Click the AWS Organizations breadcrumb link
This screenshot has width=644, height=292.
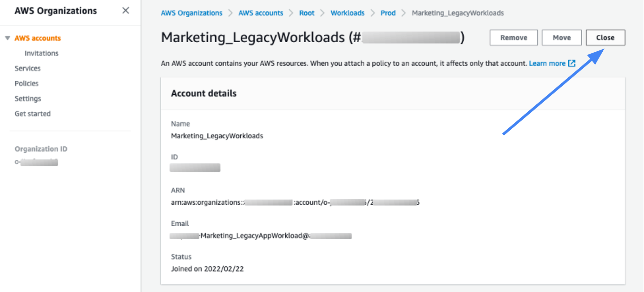191,13
